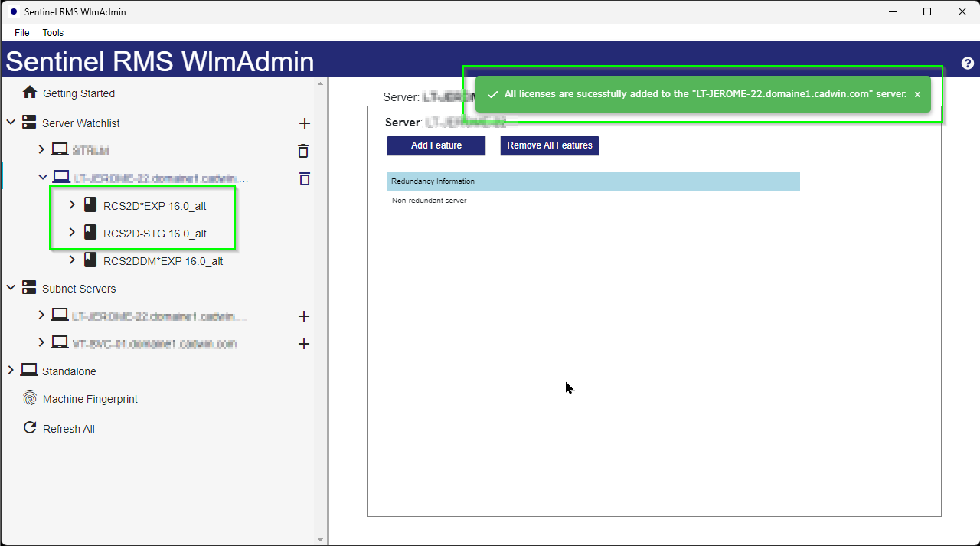Viewport: 980px width, 546px height.
Task: Click the laptop icon of expanded watchlist server
Action: coord(60,178)
